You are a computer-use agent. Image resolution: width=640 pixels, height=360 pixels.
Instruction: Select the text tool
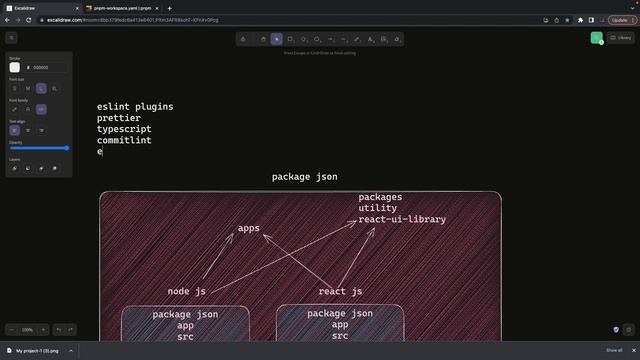[x=370, y=39]
